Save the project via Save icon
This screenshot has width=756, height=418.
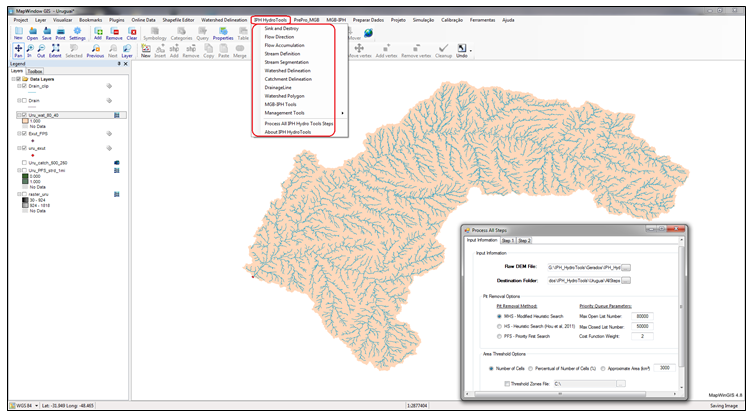[47, 33]
